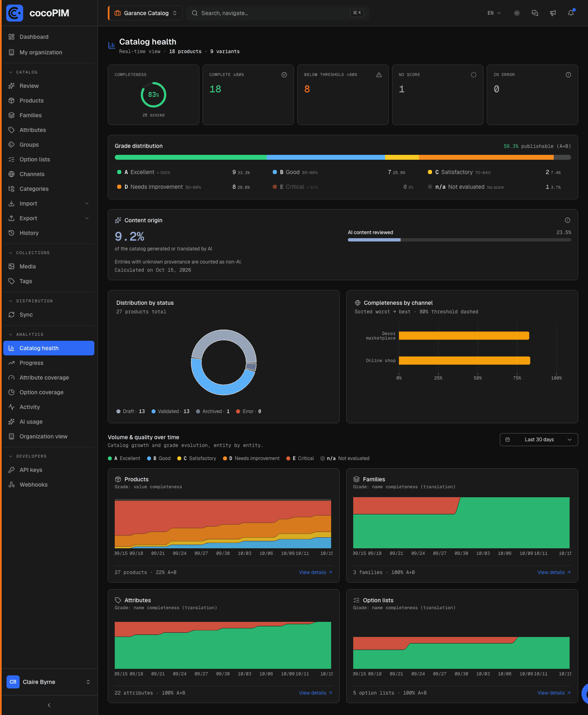588x715 pixels.
Task: Open the Last 30 days range dropdown
Action: pyautogui.click(x=539, y=440)
